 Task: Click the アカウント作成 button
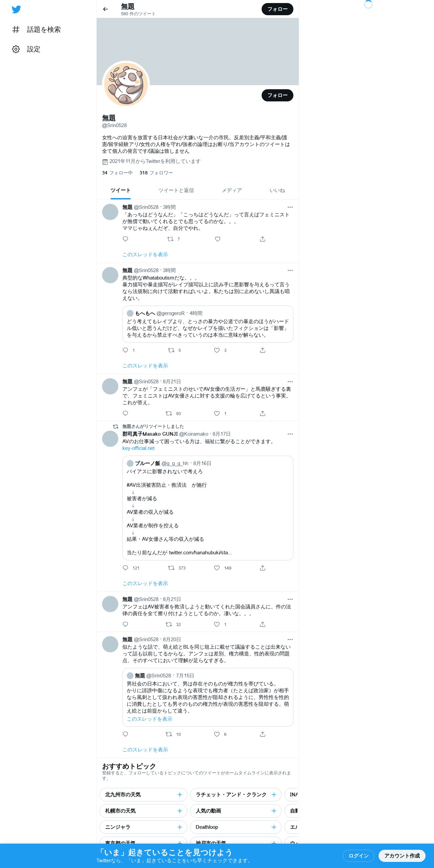point(402,855)
